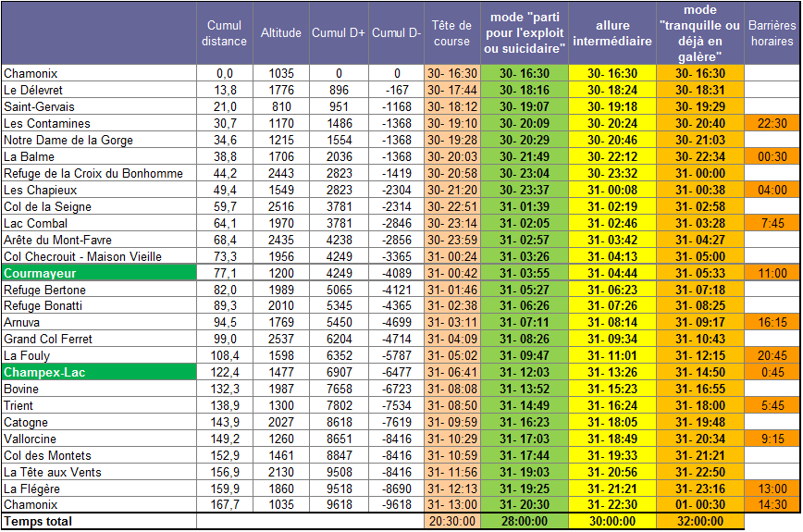The width and height of the screenshot is (803, 532).
Task: Select the '32:00:00' total time cell
Action: point(700,521)
